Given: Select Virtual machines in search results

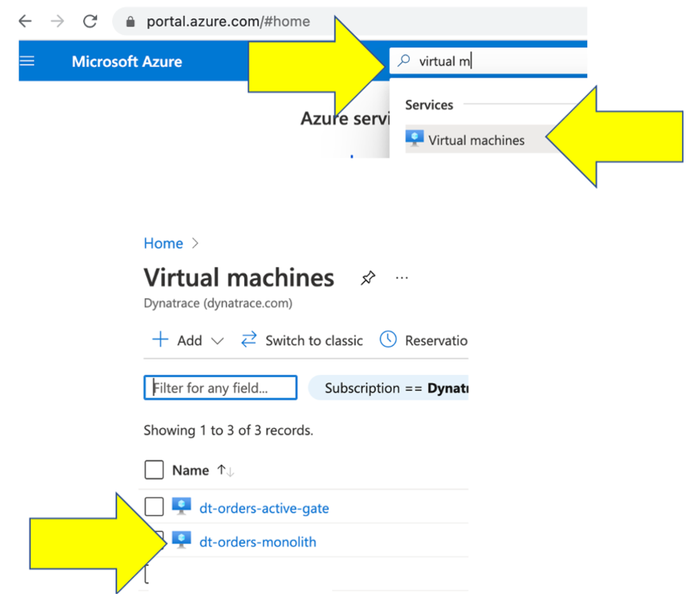Looking at the screenshot, I should click(476, 140).
